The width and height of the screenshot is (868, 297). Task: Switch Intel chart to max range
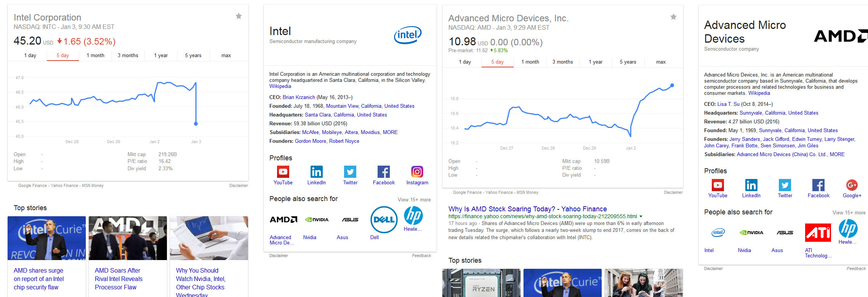pyautogui.click(x=226, y=55)
